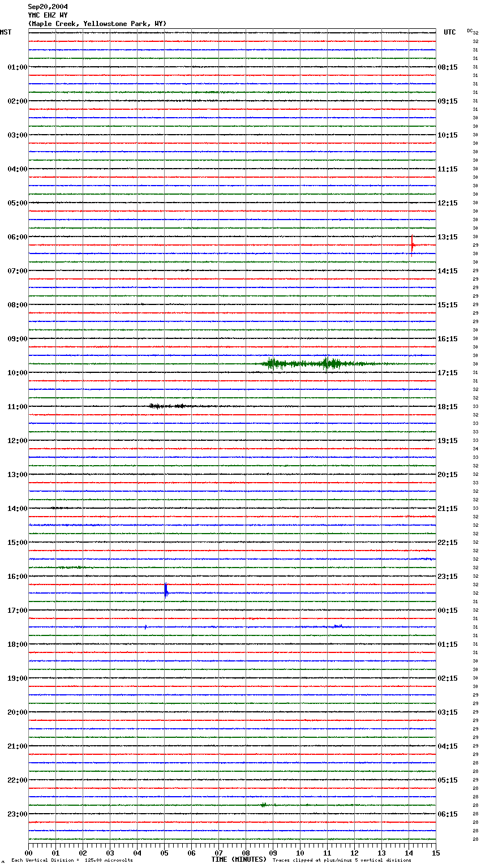
Task: Select the 17:00 MST row label
Action: (17, 611)
